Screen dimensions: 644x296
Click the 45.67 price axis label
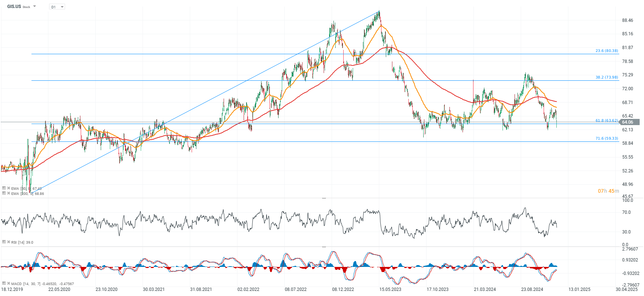(x=628, y=196)
